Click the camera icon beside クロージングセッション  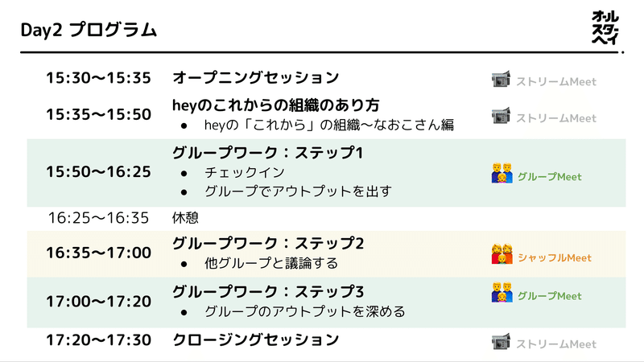click(x=501, y=341)
